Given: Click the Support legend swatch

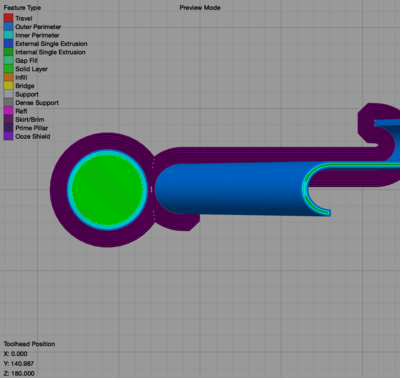Looking at the screenshot, I should 8,94.
